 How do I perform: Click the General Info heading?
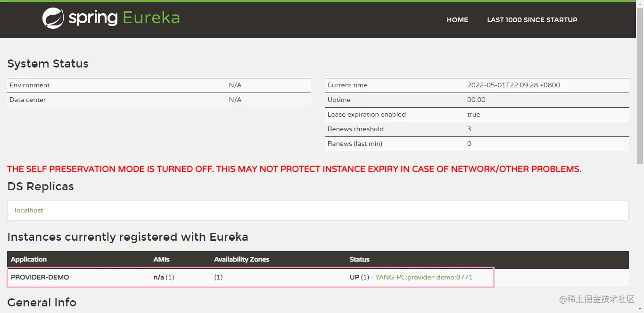click(x=41, y=303)
